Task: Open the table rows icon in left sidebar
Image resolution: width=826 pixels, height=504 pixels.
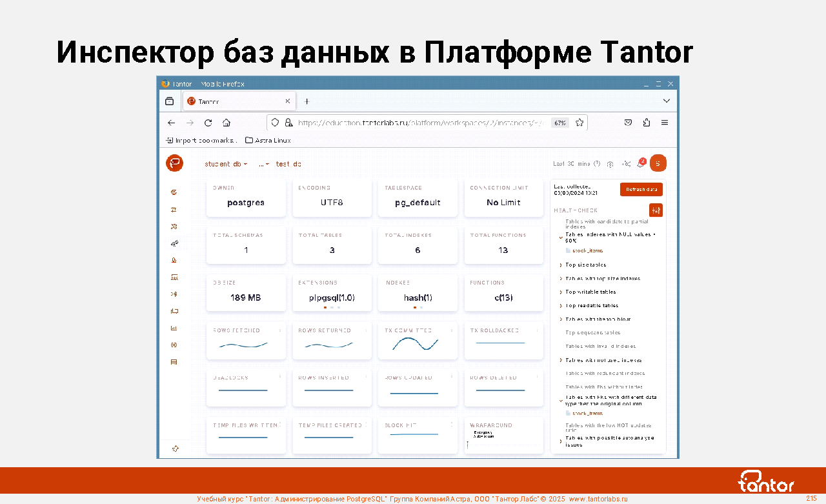Action: pyautogui.click(x=174, y=362)
